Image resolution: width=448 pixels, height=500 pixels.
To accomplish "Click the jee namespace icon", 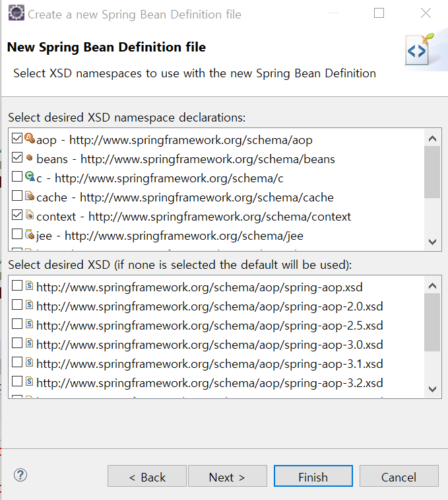I will tap(30, 234).
